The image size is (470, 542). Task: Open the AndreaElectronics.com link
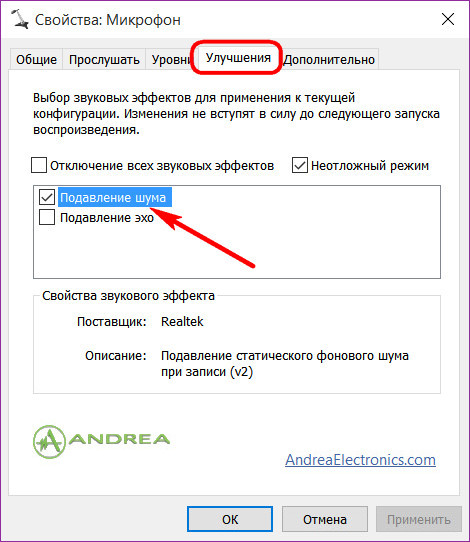[360, 460]
